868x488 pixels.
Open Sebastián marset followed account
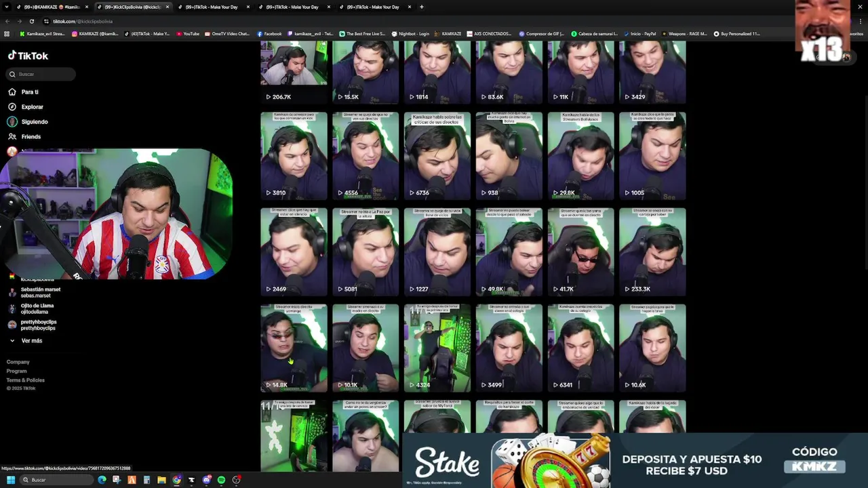click(34, 292)
